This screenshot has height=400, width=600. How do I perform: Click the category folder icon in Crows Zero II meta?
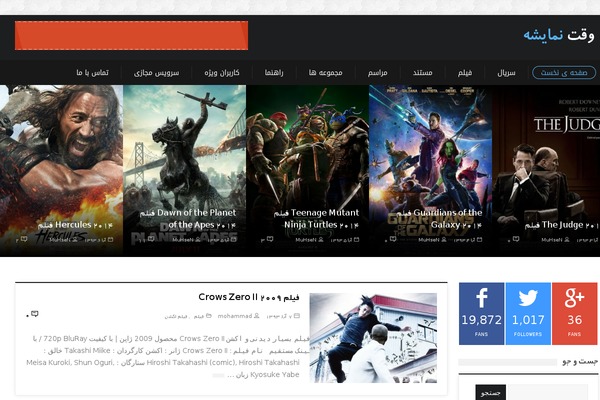[209, 316]
